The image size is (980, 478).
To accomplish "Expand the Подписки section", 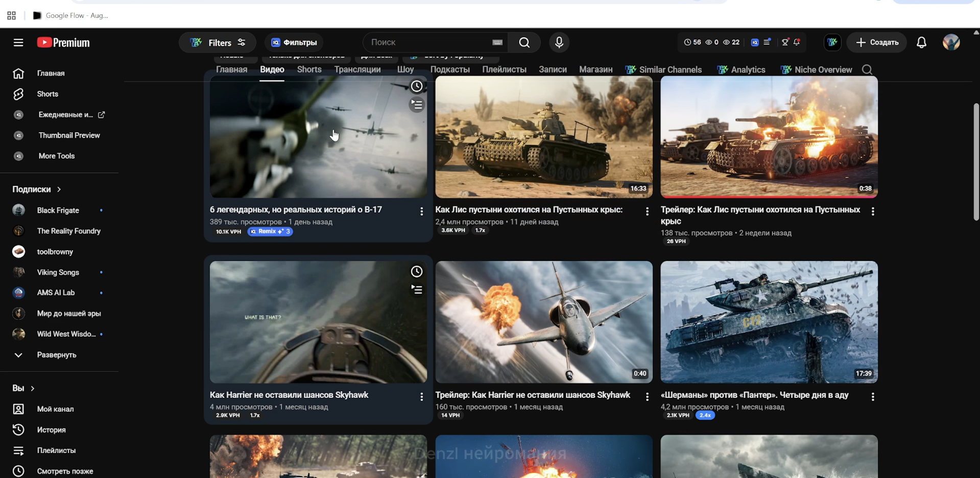I will click(37, 189).
